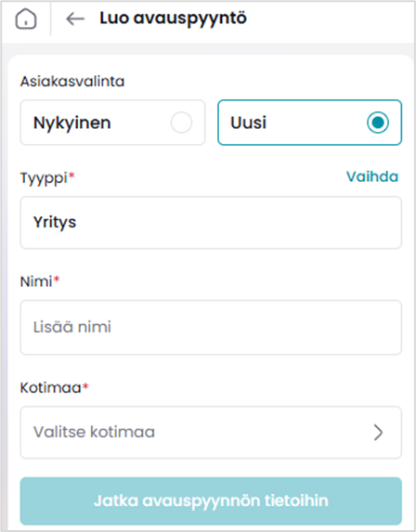
Task: Click the Vaihda link
Action: (372, 176)
